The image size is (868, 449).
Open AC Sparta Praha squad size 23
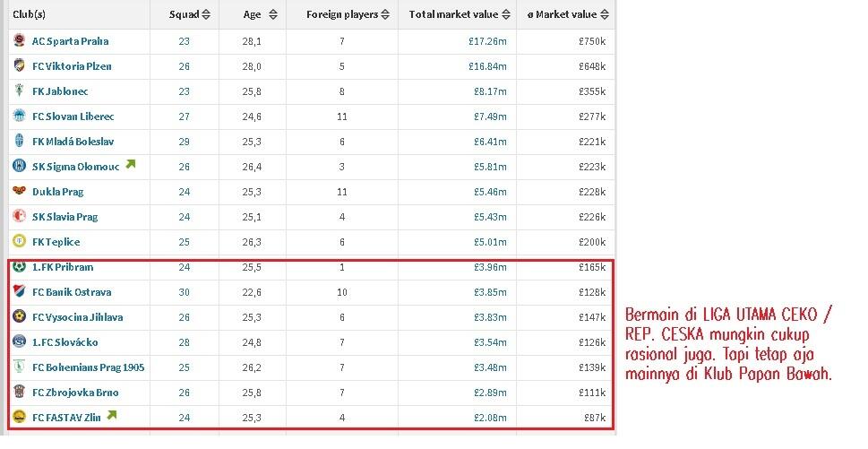185,41
